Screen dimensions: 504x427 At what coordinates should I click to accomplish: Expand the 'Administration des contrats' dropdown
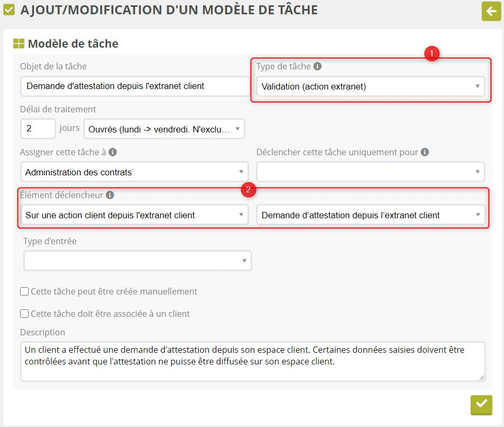[134, 172]
